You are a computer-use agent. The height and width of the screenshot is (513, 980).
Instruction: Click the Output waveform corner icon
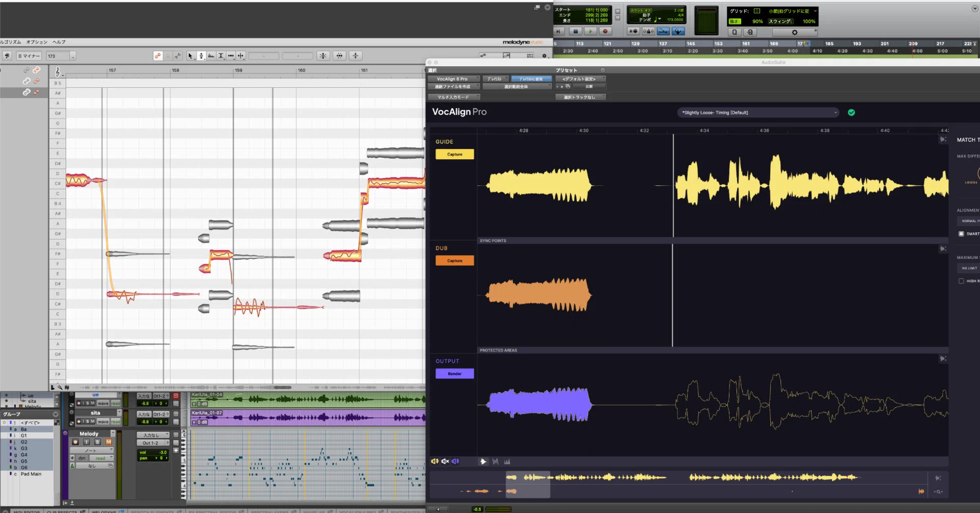(943, 359)
